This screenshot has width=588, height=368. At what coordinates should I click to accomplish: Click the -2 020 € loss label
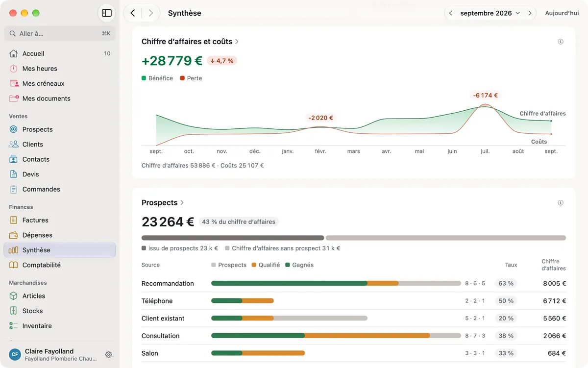320,118
